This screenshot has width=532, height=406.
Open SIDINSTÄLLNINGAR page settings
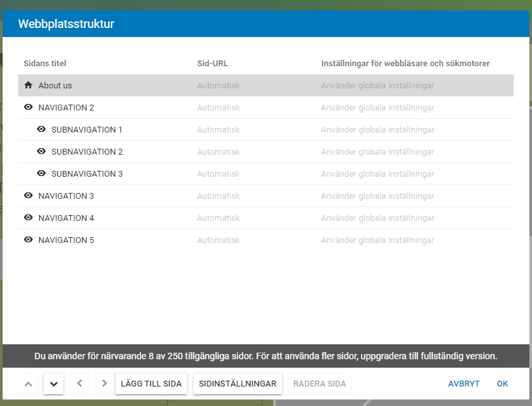click(237, 384)
